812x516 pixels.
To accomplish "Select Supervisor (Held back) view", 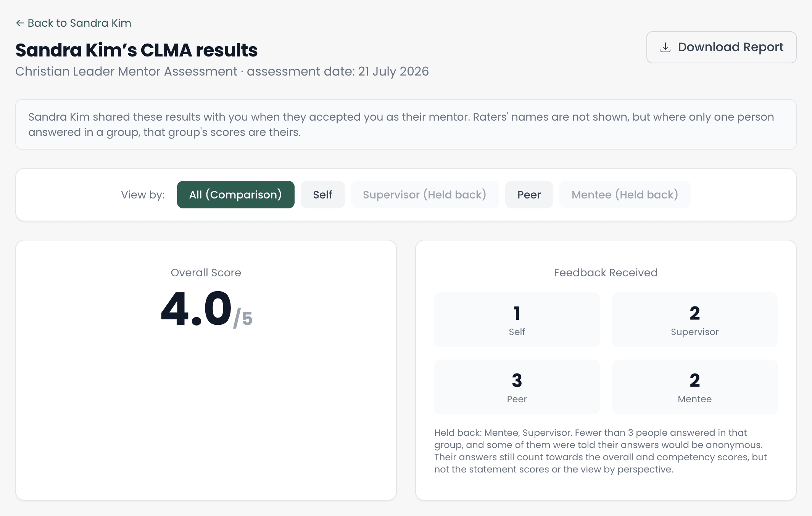I will [425, 195].
